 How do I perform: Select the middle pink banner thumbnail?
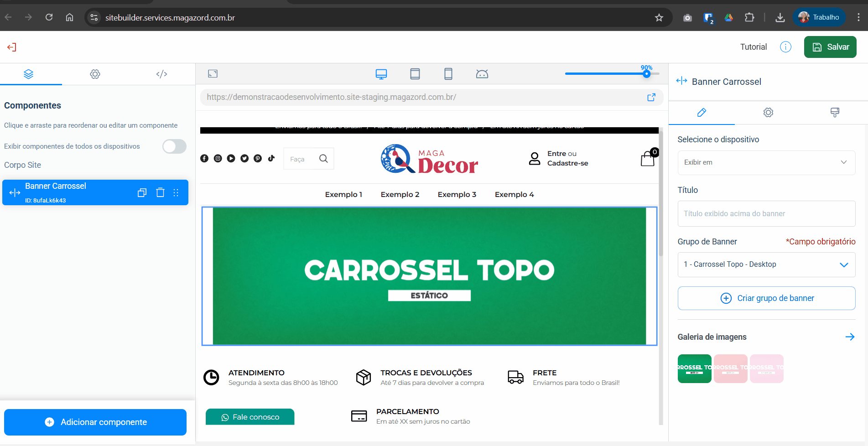pos(730,368)
